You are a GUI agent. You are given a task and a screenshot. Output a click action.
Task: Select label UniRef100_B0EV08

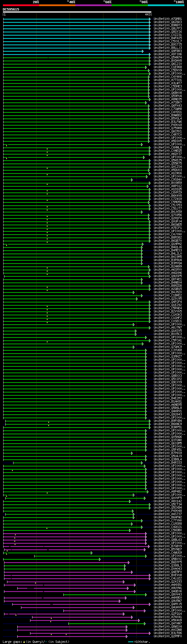click(168, 575)
